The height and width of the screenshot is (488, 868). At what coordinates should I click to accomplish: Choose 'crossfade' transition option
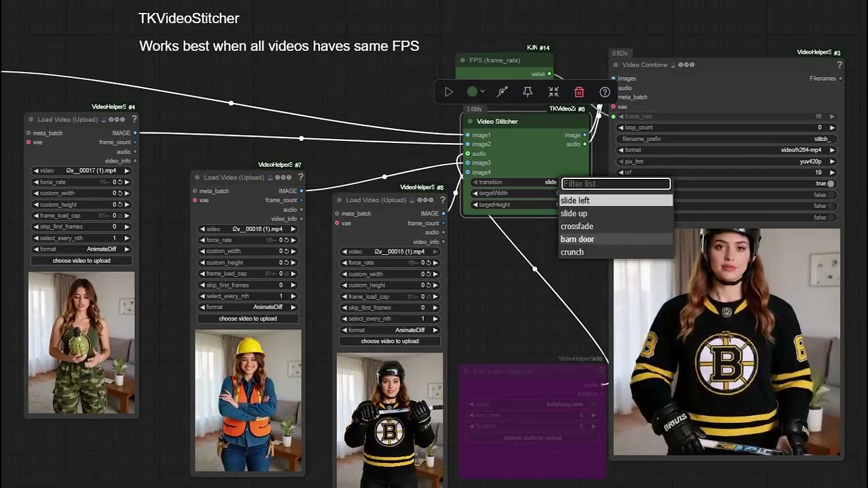tap(616, 226)
